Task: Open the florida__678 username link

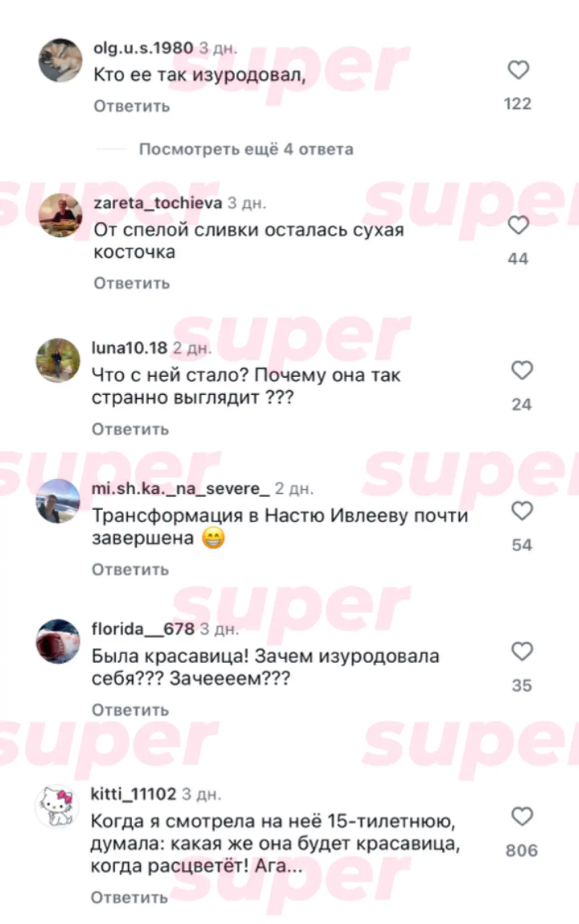Action: 143,629
